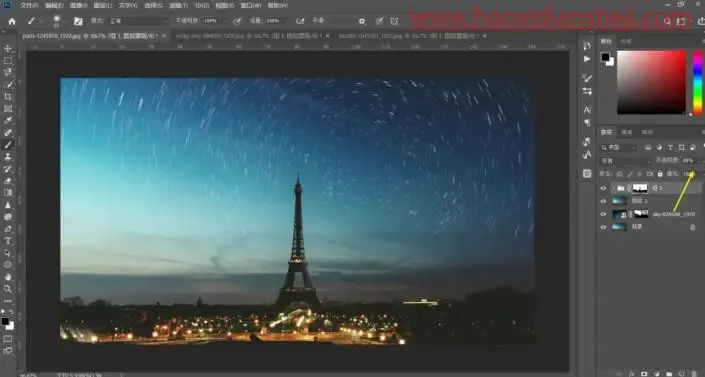The width and height of the screenshot is (705, 377).
Task: Switch to the 路径 tab
Action: (x=647, y=132)
